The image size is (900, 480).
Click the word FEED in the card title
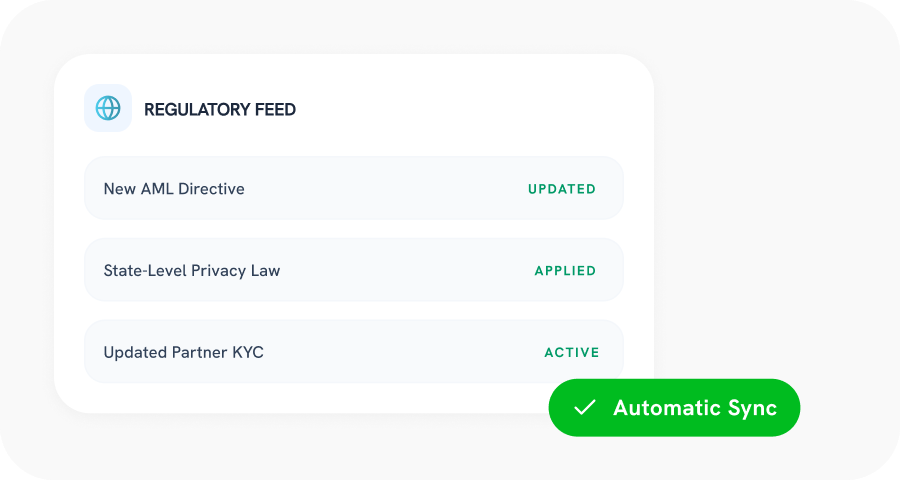tap(276, 109)
